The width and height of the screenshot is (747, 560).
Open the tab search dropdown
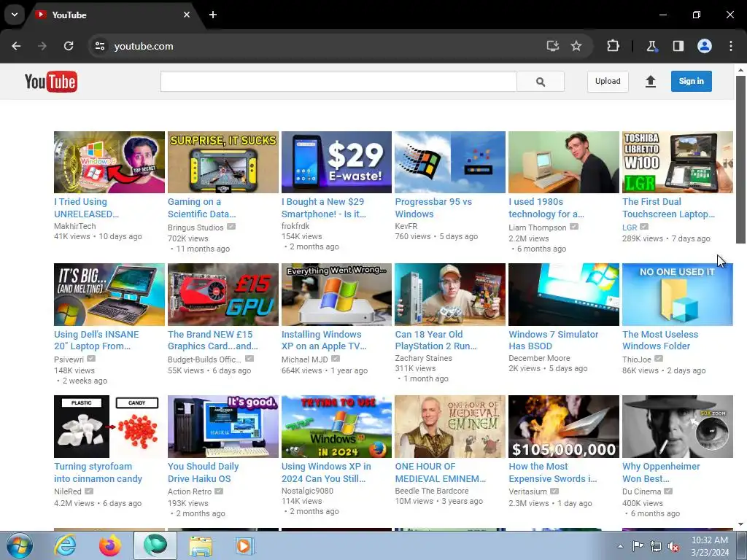point(15,15)
